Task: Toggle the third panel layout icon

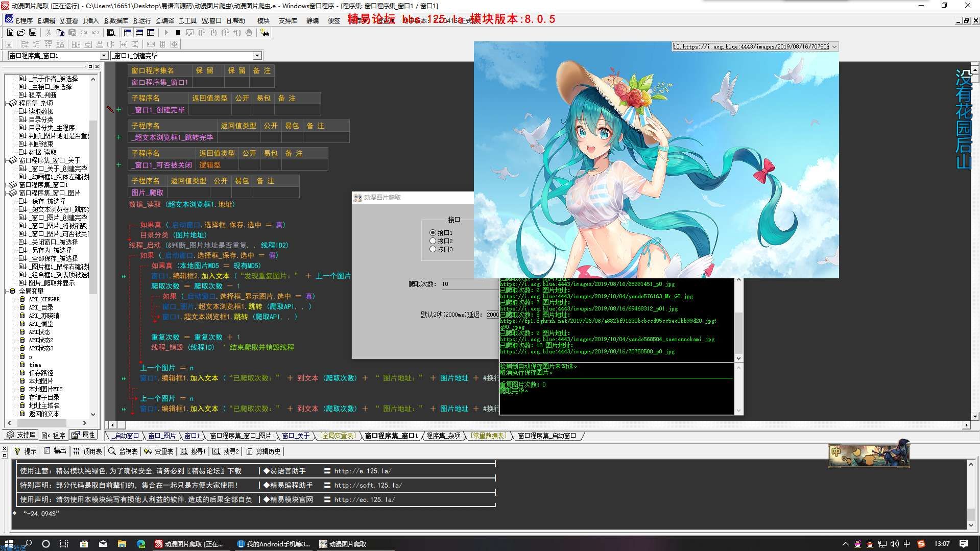Action: click(151, 32)
